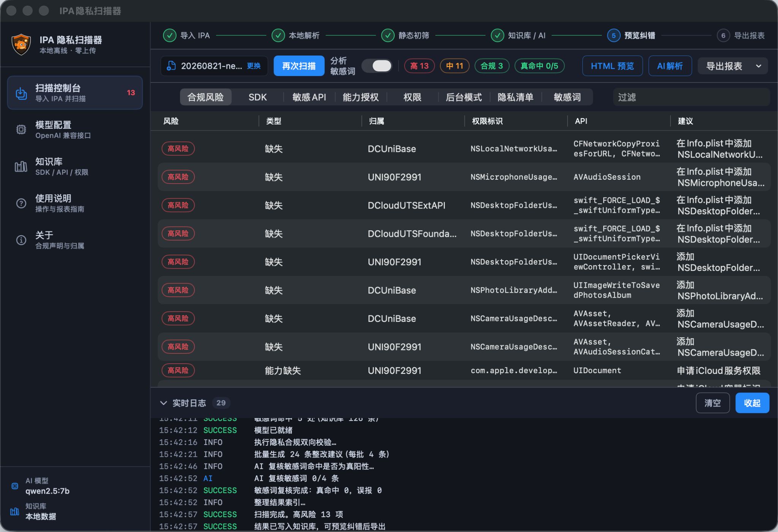Image resolution: width=778 pixels, height=532 pixels.
Task: Click the 申请iCloud服务权限 suggestion
Action: [x=719, y=370]
